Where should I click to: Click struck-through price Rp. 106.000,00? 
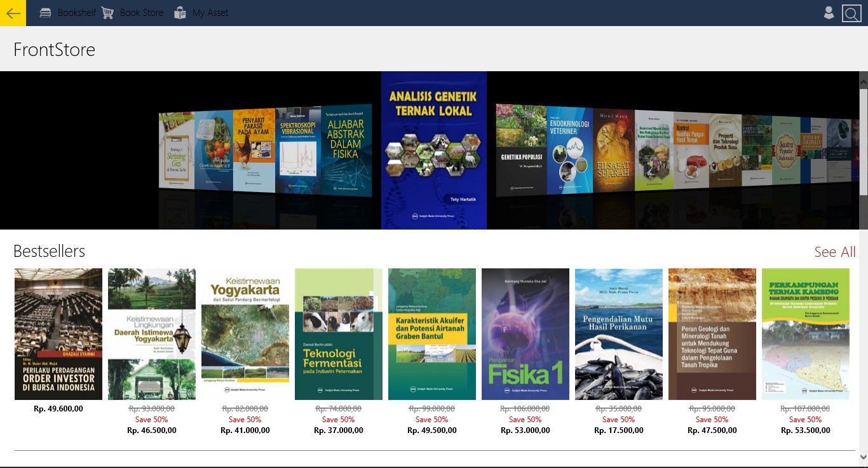click(x=526, y=409)
